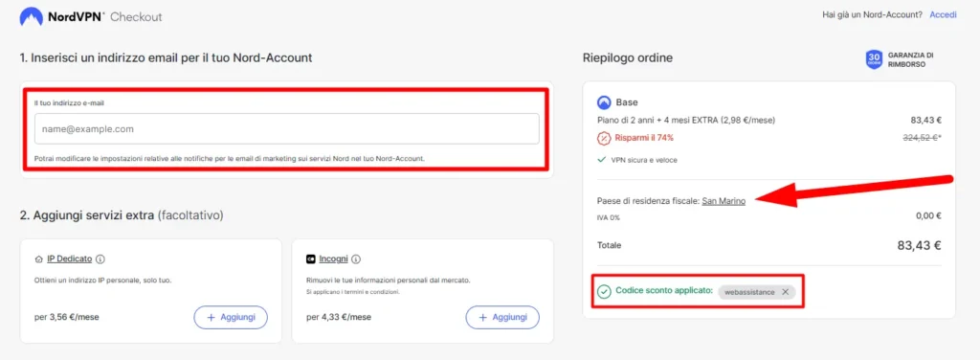This screenshot has height=360, width=980.
Task: Click the green checkmark next to VPN sicura e veloce
Action: click(x=601, y=160)
